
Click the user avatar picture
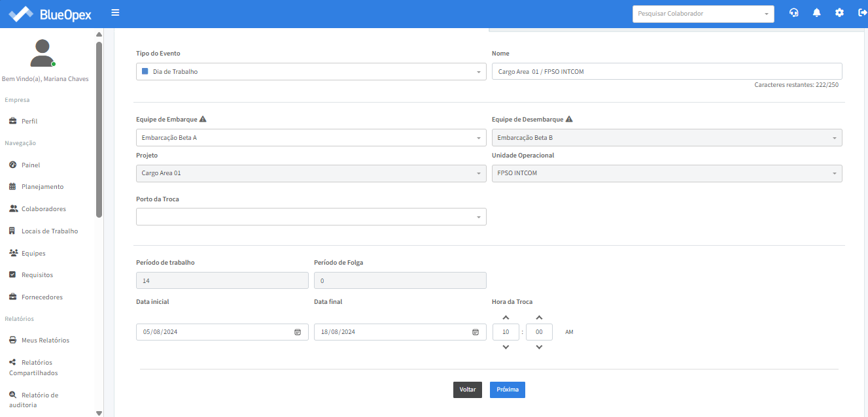point(43,53)
